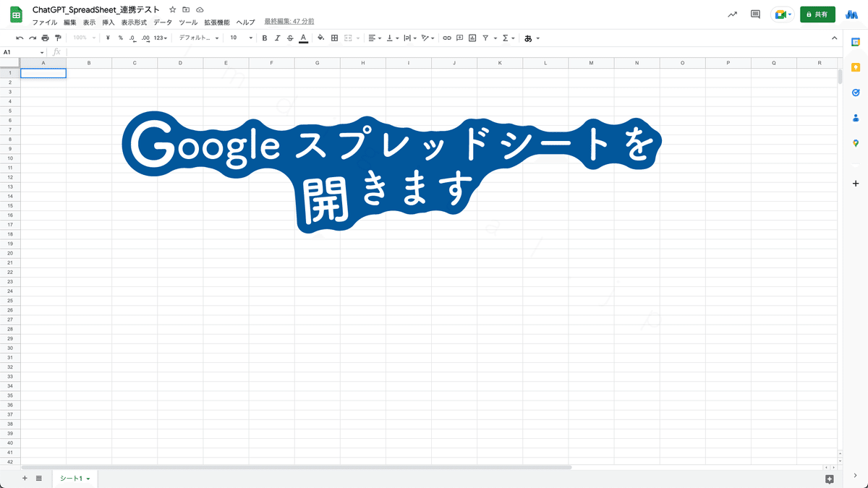Create a filter with the funnel icon
Image resolution: width=868 pixels, height=488 pixels.
pos(487,38)
